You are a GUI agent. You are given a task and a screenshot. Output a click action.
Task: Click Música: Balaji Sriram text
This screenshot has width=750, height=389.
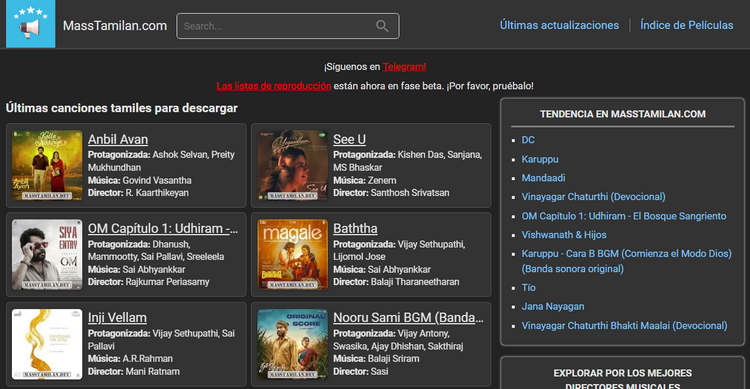(x=376, y=358)
